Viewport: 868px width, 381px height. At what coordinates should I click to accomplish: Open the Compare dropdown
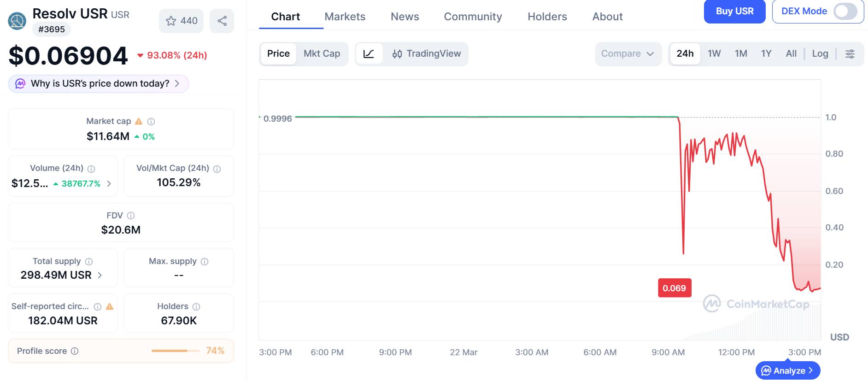point(628,54)
